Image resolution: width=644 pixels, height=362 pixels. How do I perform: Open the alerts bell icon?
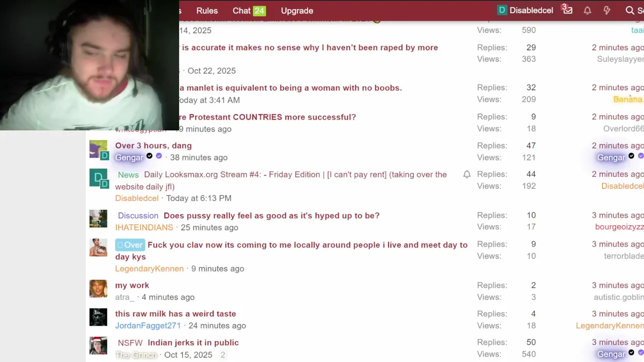point(587,11)
